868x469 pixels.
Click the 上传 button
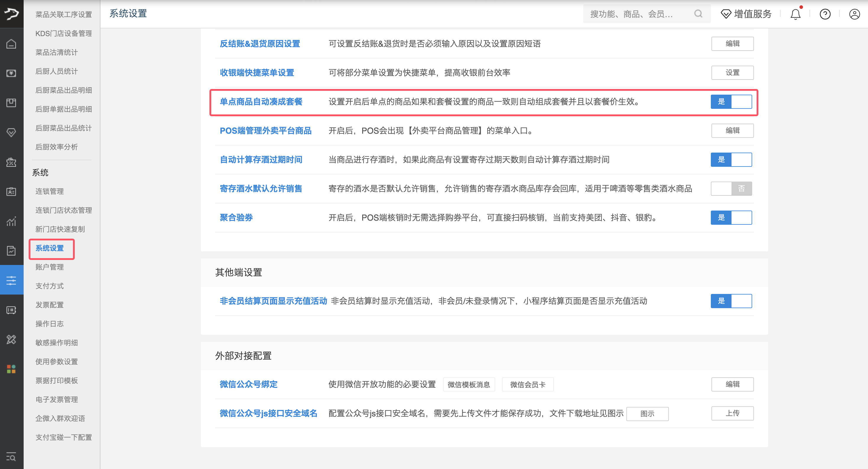point(733,413)
